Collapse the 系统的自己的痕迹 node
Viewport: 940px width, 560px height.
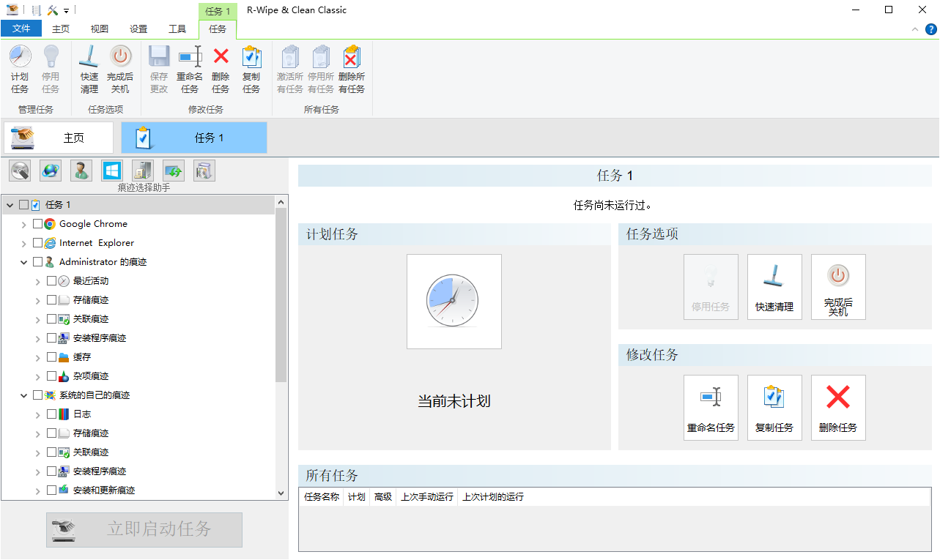coord(24,395)
